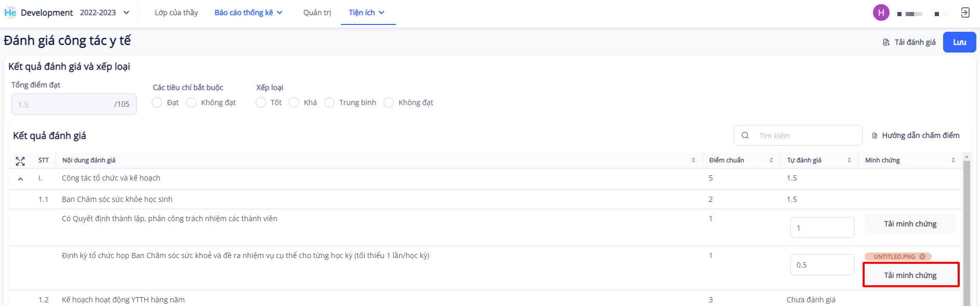
Task: Sort by Điểm chuẩn column
Action: point(771,160)
